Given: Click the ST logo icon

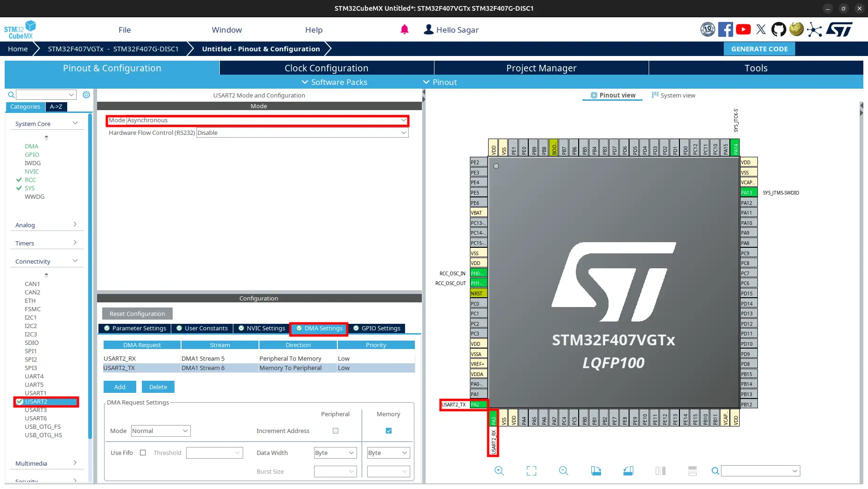Looking at the screenshot, I should pos(840,29).
